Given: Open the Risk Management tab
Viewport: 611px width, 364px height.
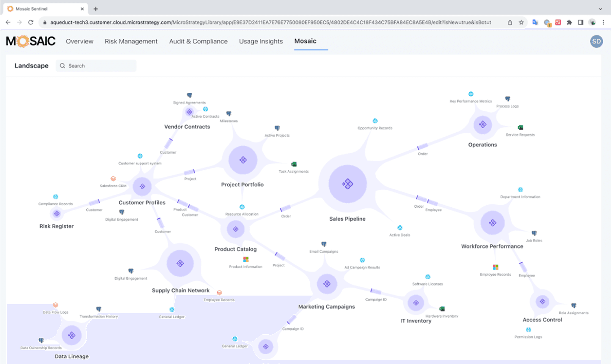Looking at the screenshot, I should pyautogui.click(x=131, y=41).
